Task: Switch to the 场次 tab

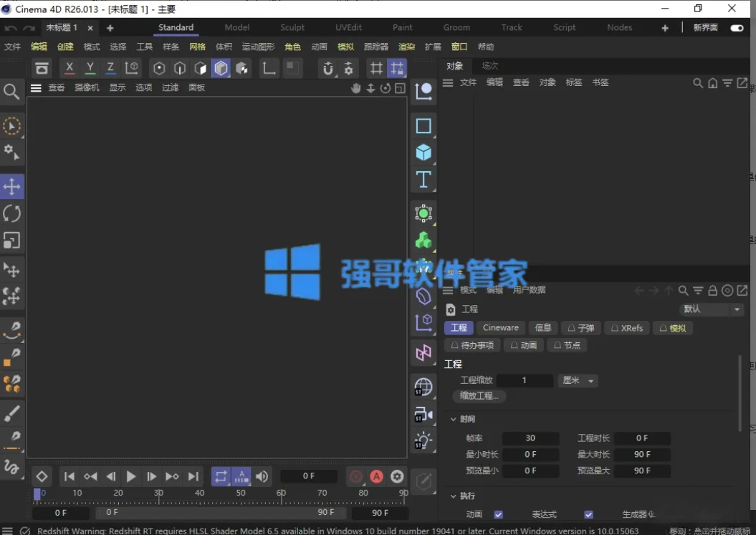Action: click(x=490, y=66)
